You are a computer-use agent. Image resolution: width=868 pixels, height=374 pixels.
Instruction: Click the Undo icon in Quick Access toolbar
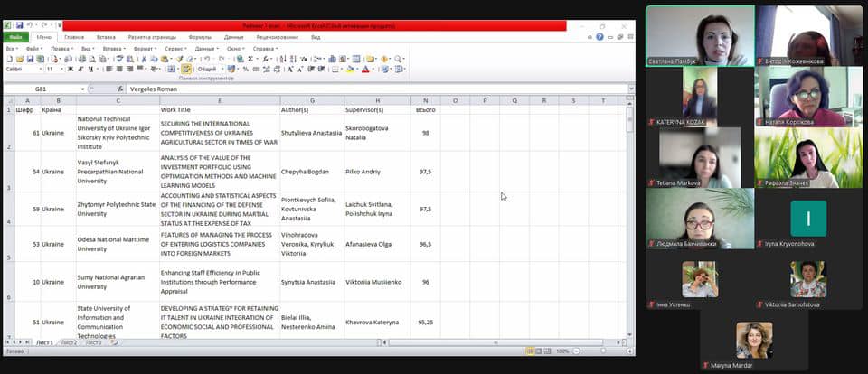point(29,25)
